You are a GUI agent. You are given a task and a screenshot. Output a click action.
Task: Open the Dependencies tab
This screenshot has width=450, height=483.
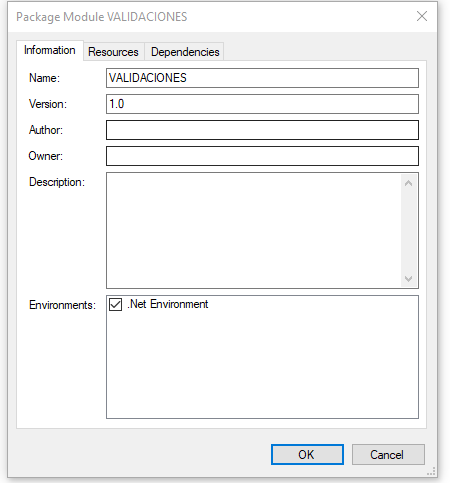[x=185, y=52]
